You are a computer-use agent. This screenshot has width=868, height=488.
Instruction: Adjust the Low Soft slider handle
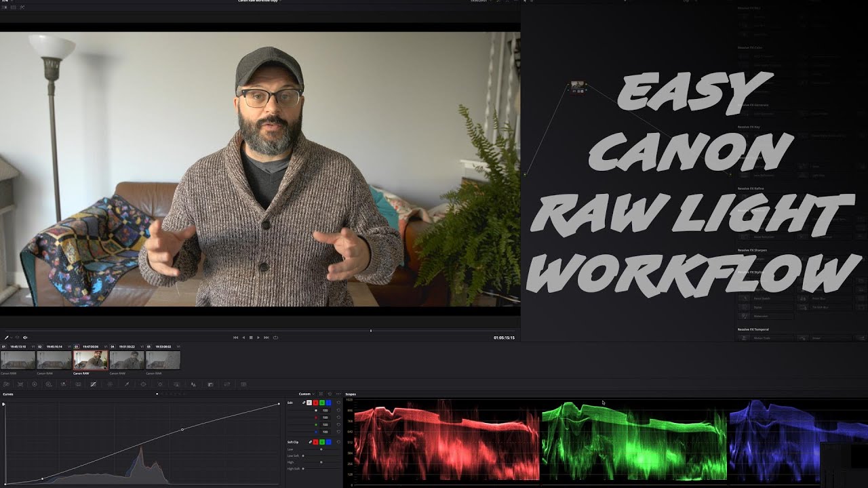303,455
